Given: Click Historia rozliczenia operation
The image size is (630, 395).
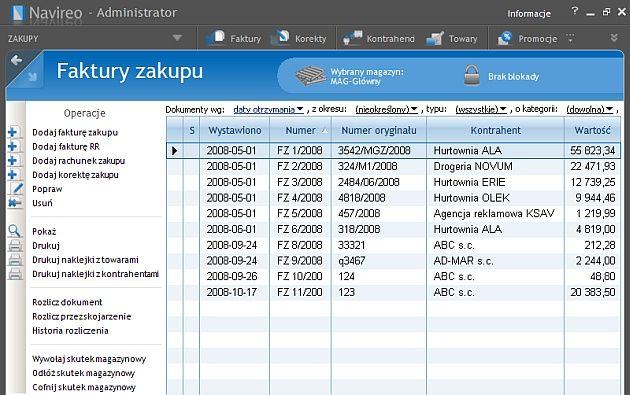Looking at the screenshot, I should (x=70, y=331).
